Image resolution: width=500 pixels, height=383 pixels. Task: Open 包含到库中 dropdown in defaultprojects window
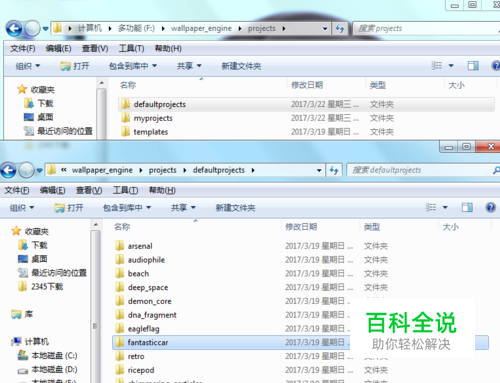[127, 208]
